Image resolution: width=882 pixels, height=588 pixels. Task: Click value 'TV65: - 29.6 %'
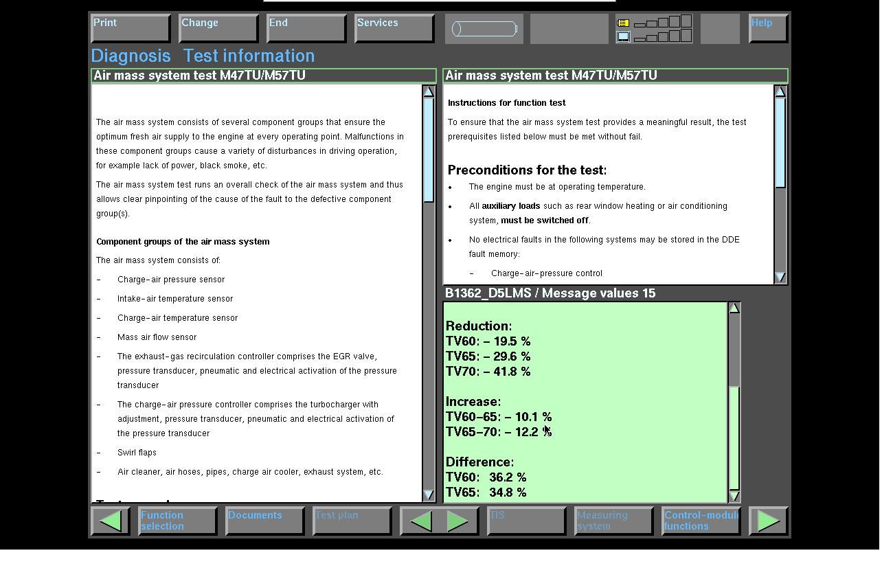point(488,357)
